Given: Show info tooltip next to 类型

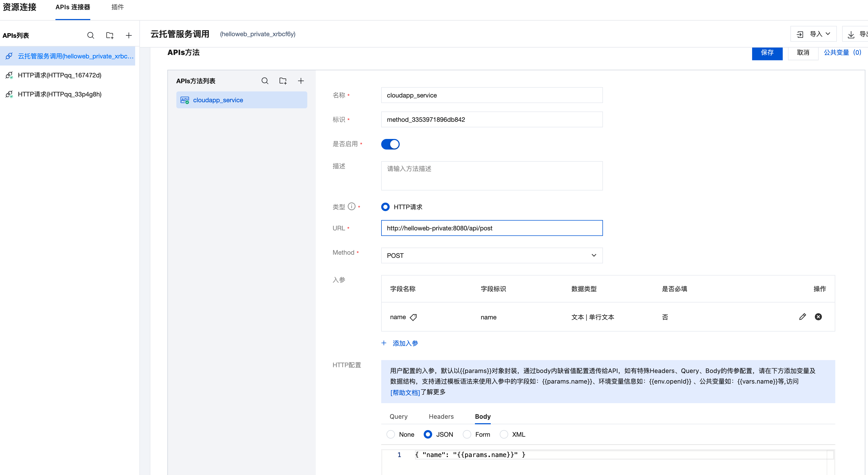Looking at the screenshot, I should point(351,206).
